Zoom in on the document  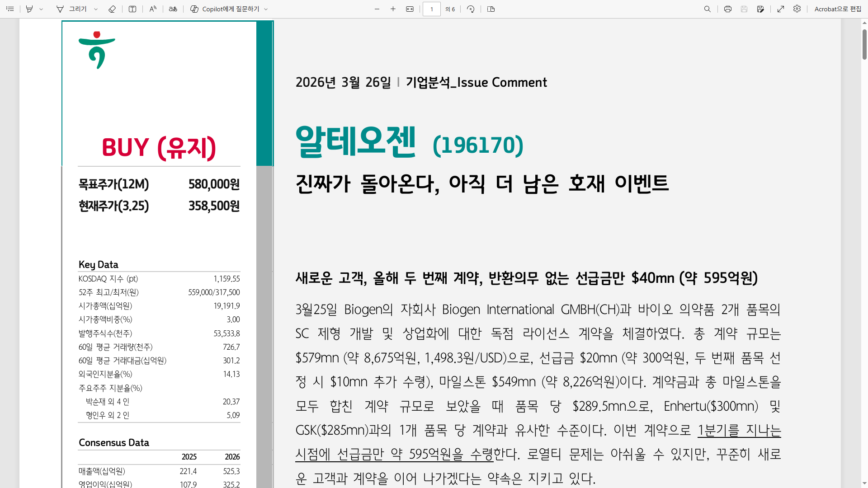(393, 9)
